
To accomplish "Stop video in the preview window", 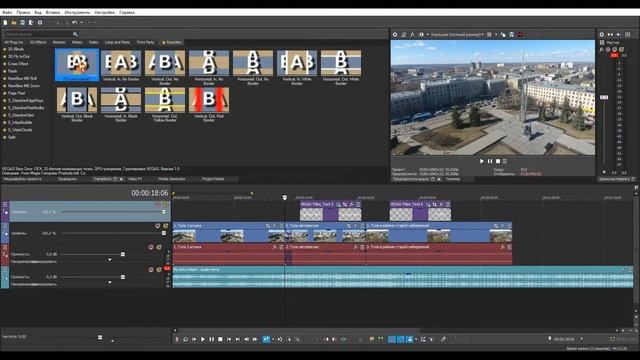I will click(x=498, y=161).
